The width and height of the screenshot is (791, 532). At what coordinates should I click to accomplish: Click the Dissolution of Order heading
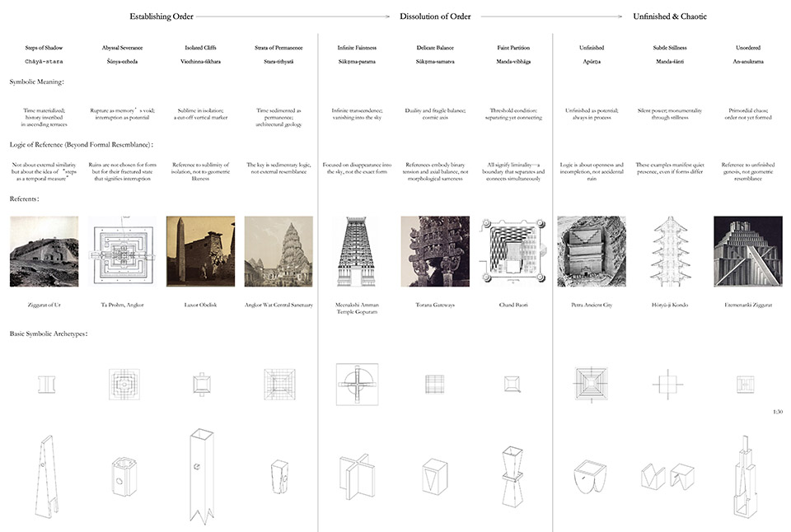point(434,16)
